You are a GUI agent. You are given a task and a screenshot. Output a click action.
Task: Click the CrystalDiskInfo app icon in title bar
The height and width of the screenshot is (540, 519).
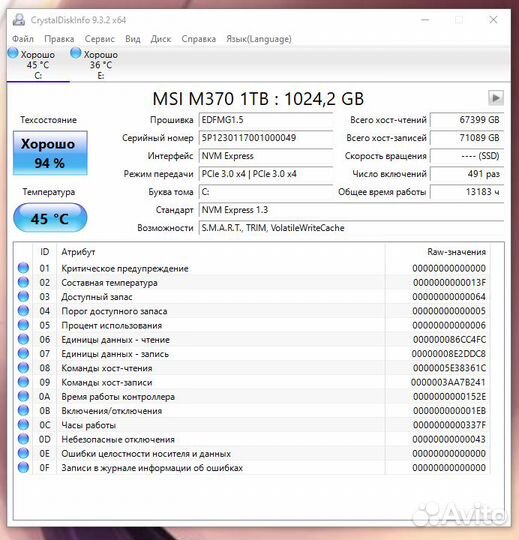tap(19, 20)
